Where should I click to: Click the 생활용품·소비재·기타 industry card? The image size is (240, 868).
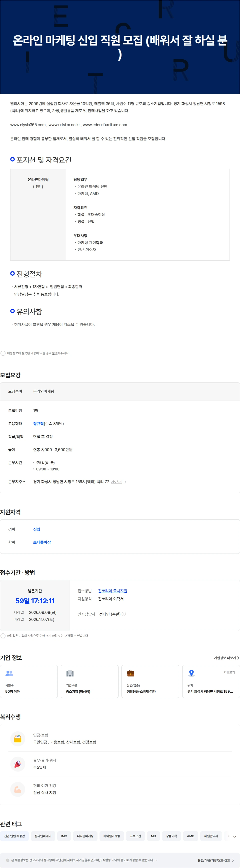point(150,681)
